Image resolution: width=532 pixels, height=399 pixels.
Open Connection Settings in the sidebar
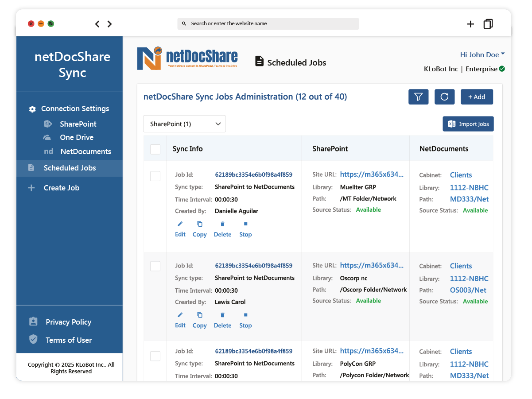coord(69,108)
